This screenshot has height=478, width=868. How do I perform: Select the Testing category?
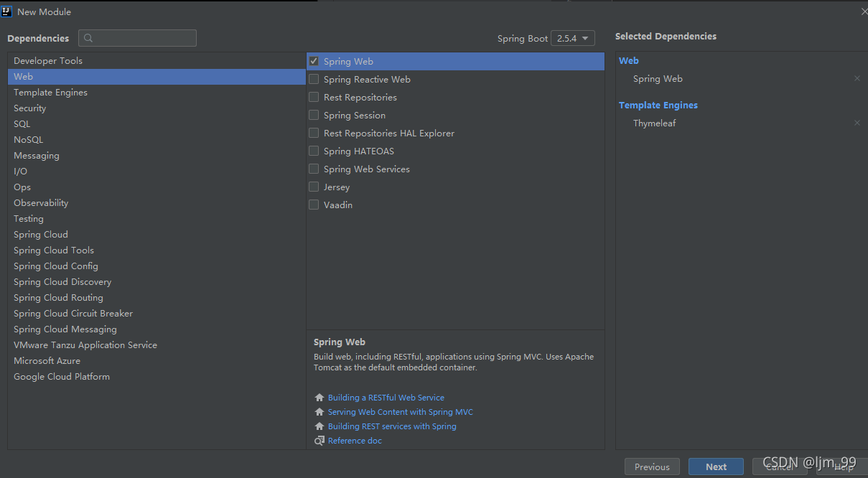(x=157, y=219)
